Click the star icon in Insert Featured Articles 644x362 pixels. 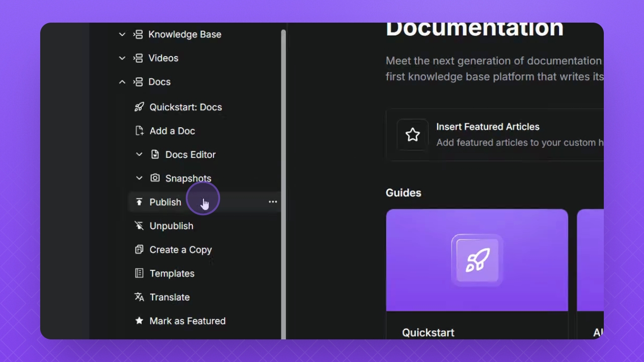(x=412, y=135)
